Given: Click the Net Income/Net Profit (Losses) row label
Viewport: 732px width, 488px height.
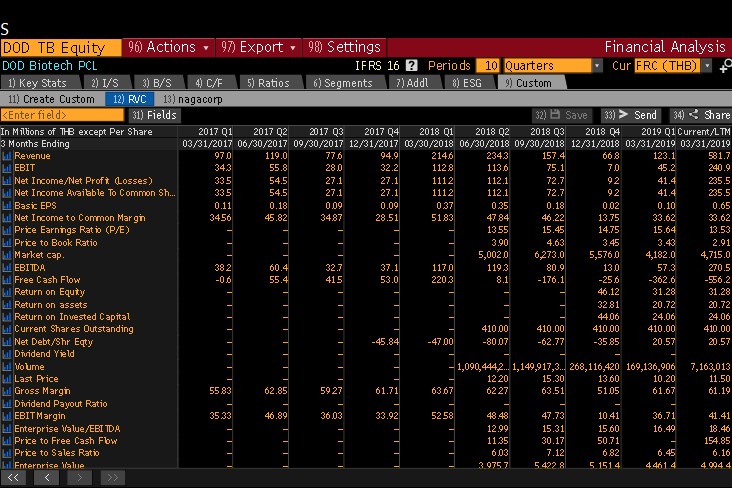Looking at the screenshot, I should (x=83, y=181).
